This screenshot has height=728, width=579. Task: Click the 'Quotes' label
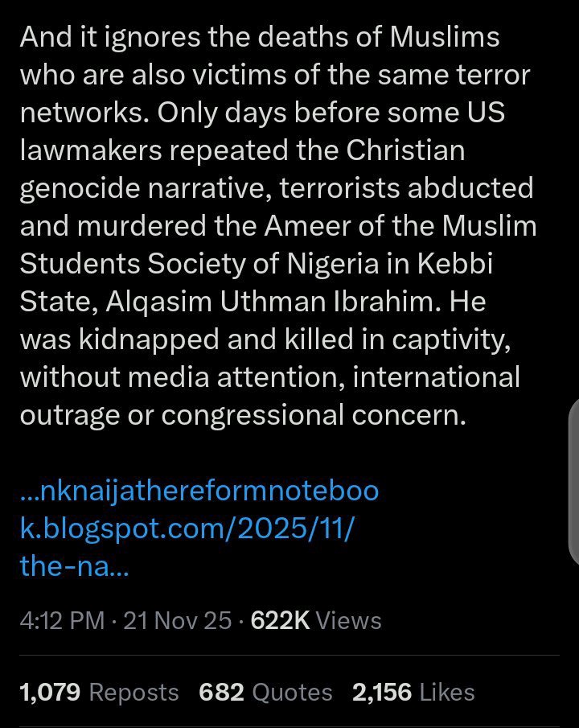click(292, 692)
